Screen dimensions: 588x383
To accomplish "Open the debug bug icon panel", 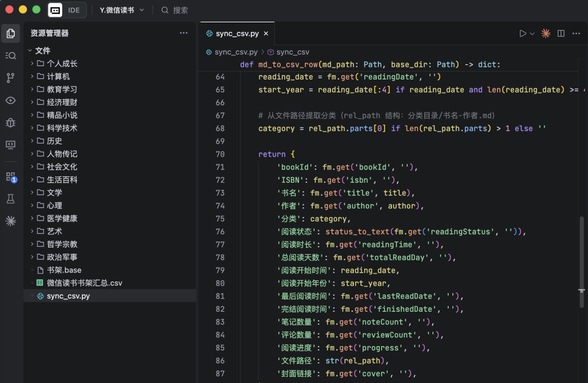I will (x=10, y=122).
